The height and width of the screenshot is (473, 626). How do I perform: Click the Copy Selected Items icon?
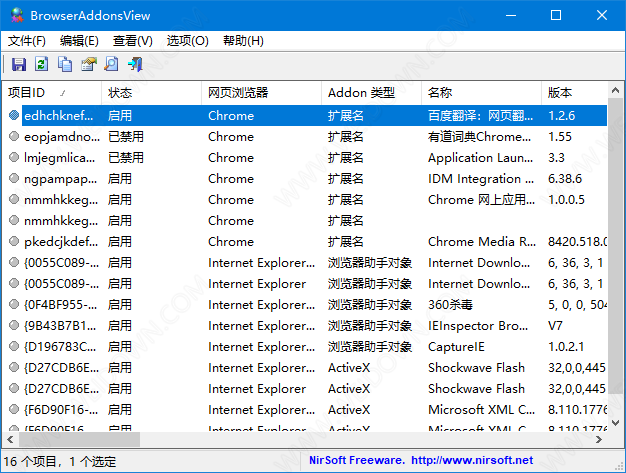(65, 64)
